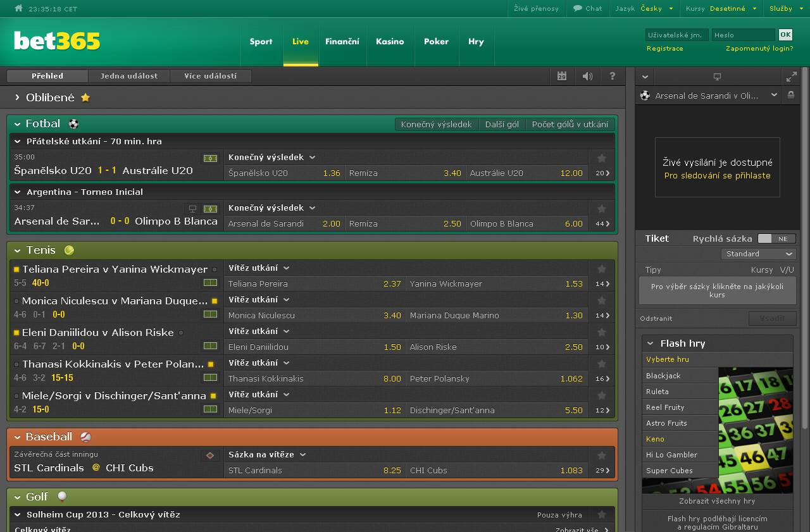Open the court view for Eleni Daniilidou match

click(210, 346)
